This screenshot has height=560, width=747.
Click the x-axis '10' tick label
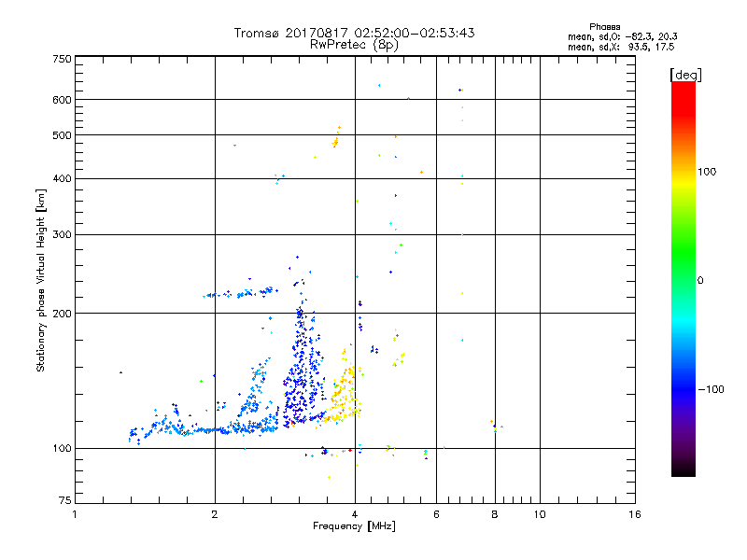540,514
